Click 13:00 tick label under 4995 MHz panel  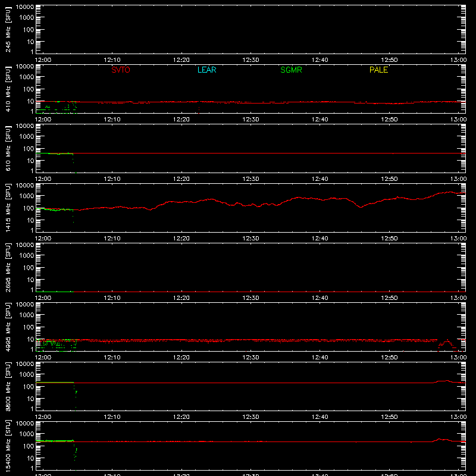click(458, 358)
